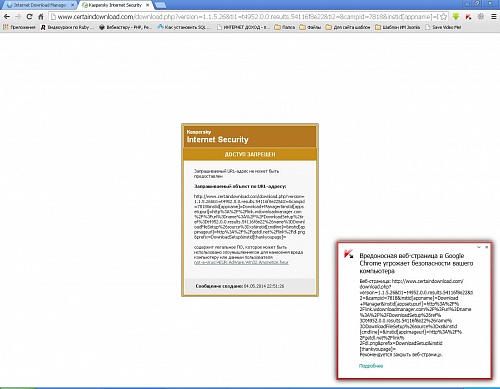Click the Подробнее link in Kaspersky popup
This screenshot has height=389, width=500.
click(371, 366)
